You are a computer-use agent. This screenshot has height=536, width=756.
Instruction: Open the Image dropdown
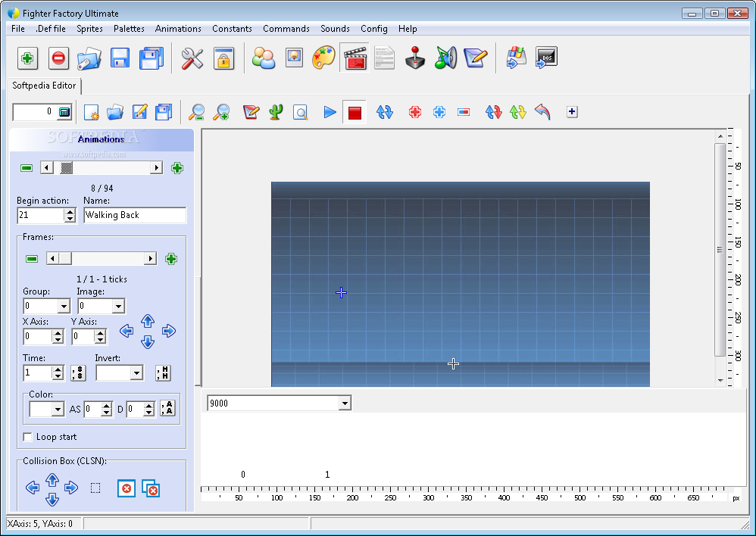pyautogui.click(x=118, y=306)
